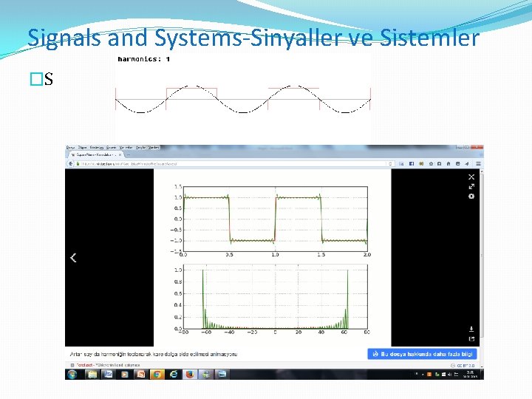Click 'Bu dosya hakkında daha fazla bilgi' button
Screen dimensions: 532x399
(423, 354)
